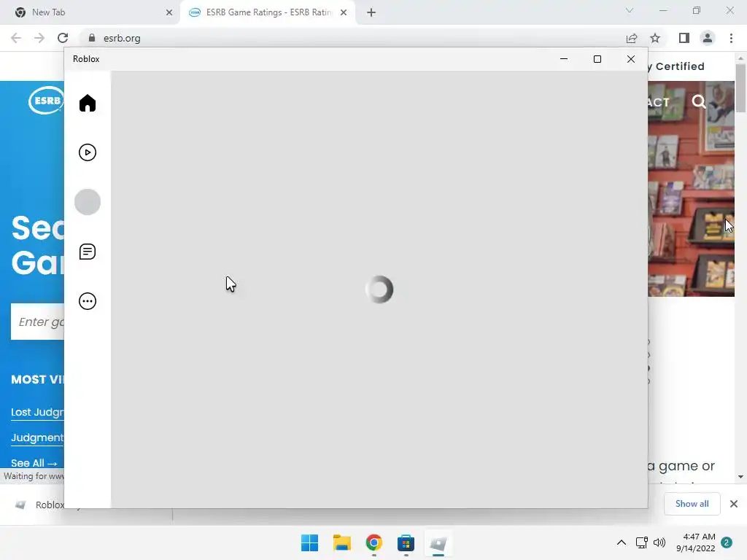Open the clock and date panel

[695, 542]
